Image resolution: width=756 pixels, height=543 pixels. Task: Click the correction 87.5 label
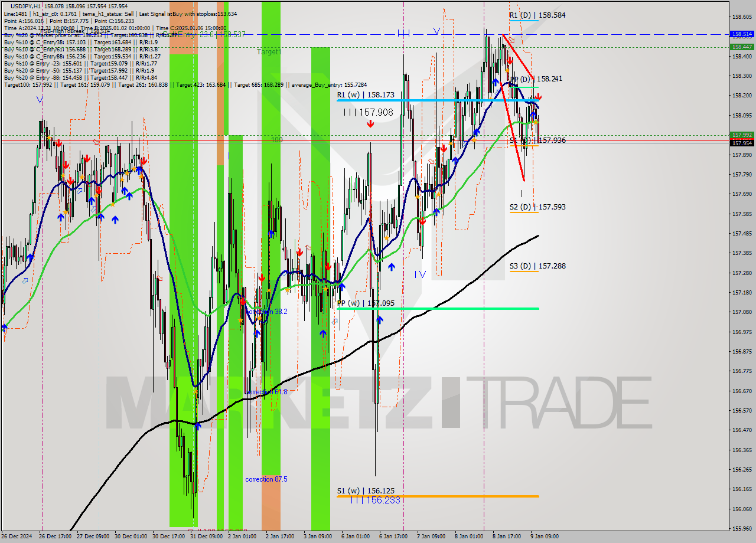266,479
